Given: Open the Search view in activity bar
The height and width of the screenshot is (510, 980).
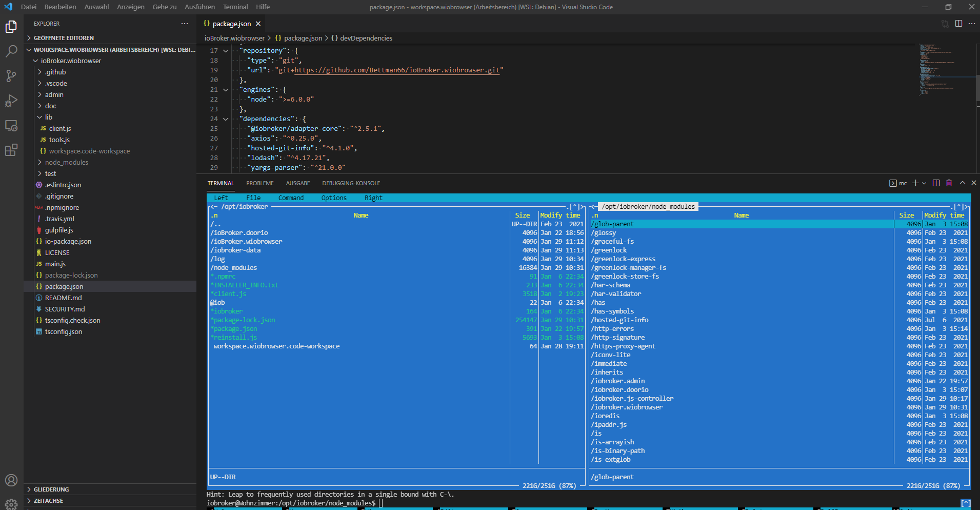Looking at the screenshot, I should point(11,51).
